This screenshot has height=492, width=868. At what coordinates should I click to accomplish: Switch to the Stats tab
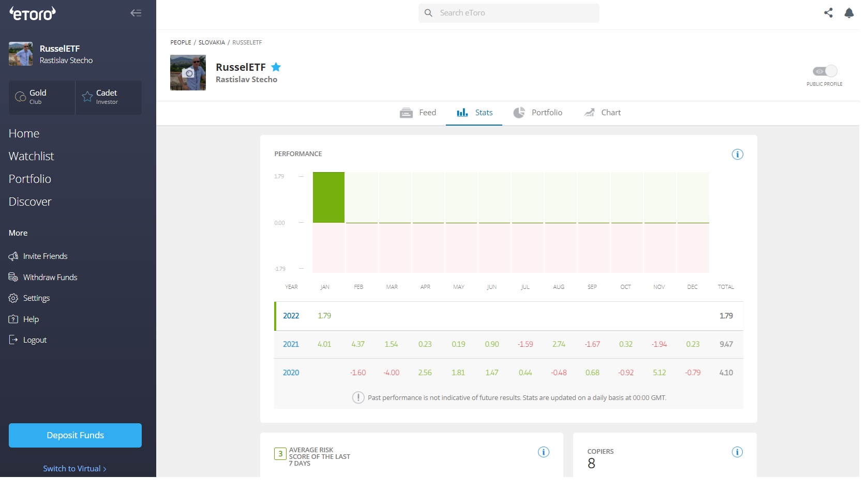point(474,113)
